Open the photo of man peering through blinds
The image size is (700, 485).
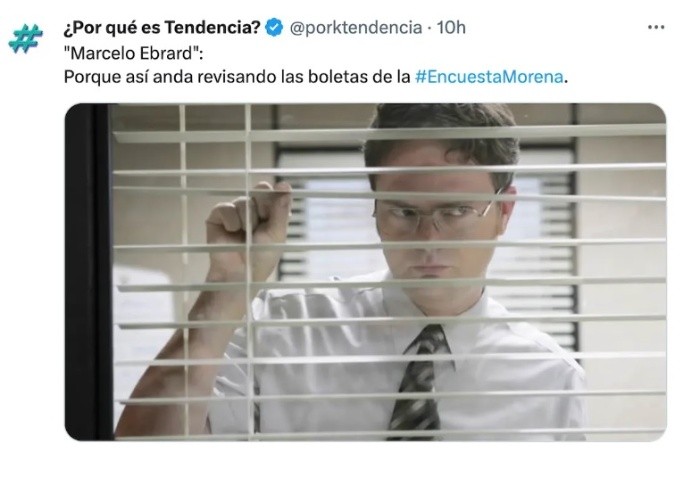pyautogui.click(x=366, y=272)
